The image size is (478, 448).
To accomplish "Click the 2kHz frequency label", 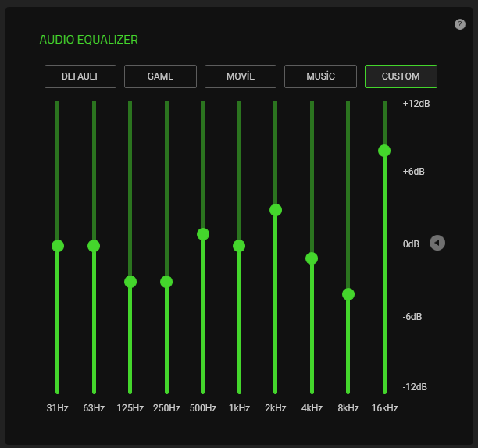I will point(276,407).
